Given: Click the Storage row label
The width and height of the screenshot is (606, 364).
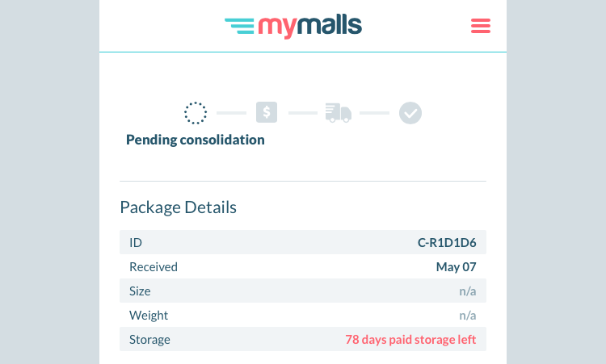Looking at the screenshot, I should point(149,339).
